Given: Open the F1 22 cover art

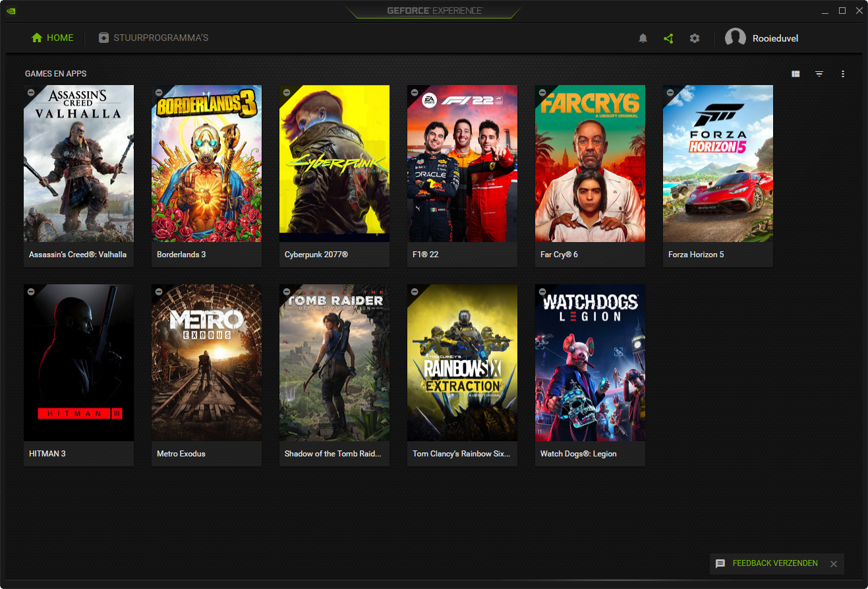Looking at the screenshot, I should tap(462, 164).
